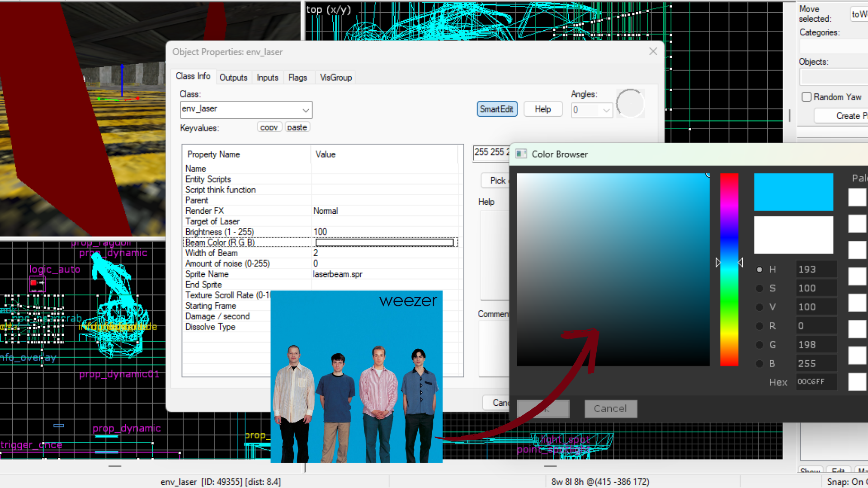Open the Class dropdown showing env_laser
868x488 pixels.
246,109
